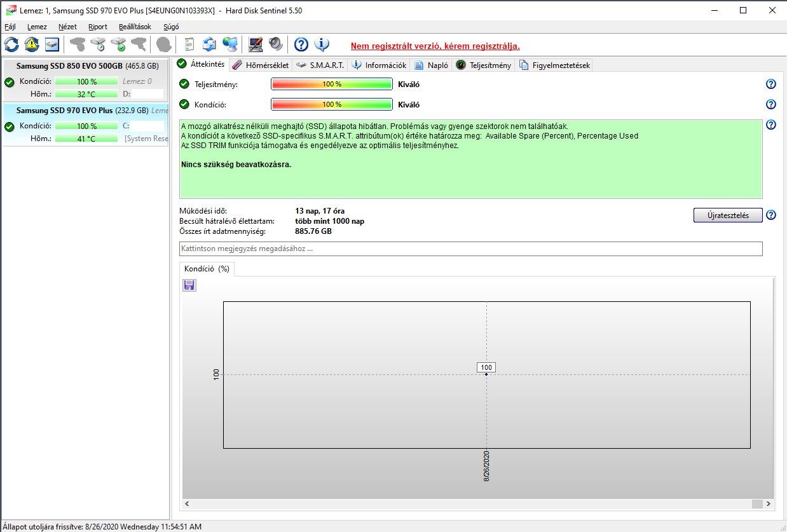Click the save floppy icon above graph
The height and width of the screenshot is (532, 787).
click(x=189, y=285)
